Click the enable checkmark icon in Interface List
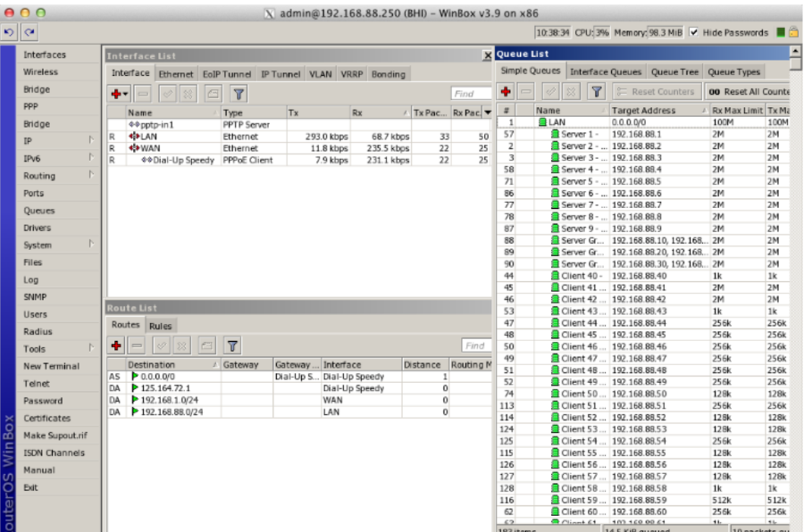The image size is (804, 532). 168,94
